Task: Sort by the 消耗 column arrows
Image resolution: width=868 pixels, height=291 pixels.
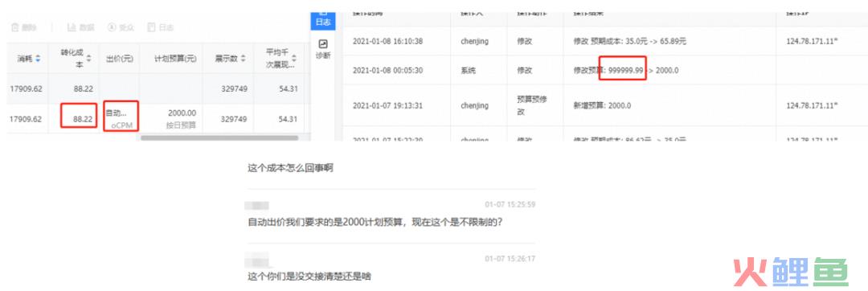Action: click(x=38, y=58)
